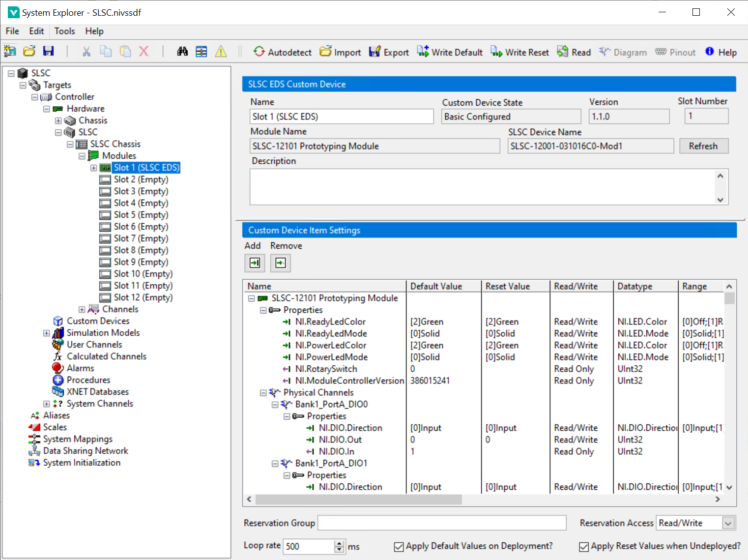Open the File menu
748x560 pixels.
[12, 31]
